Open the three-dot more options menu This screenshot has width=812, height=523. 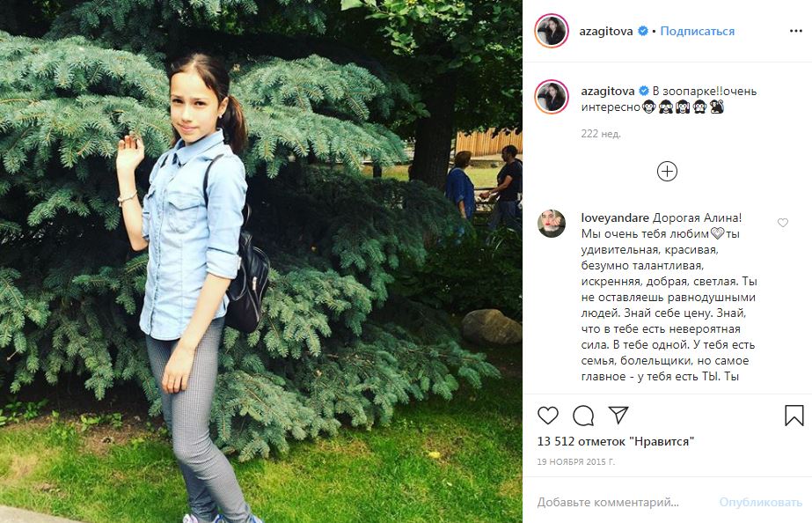click(x=796, y=31)
